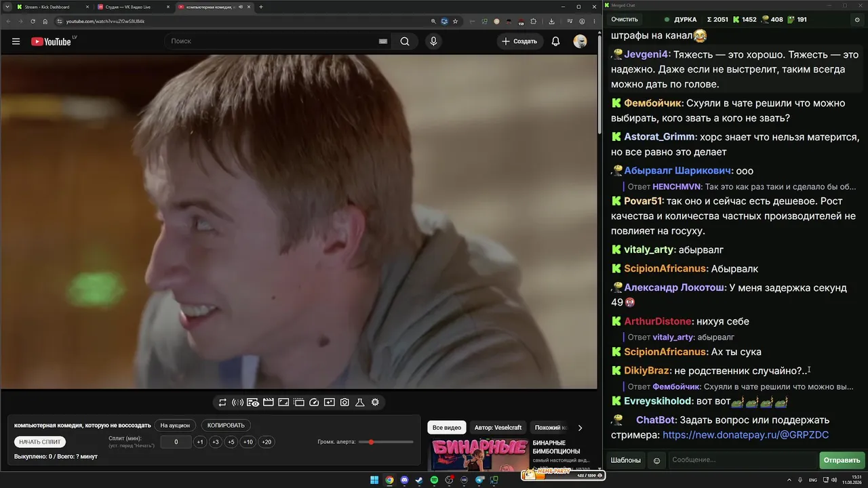Viewport: 868px width, 488px height.
Task: Open the emoji picker in chat
Action: point(656,460)
